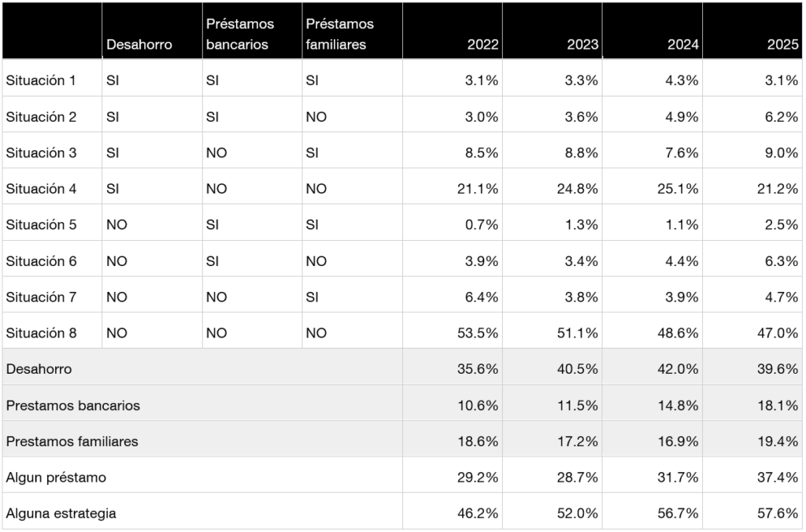This screenshot has height=532, width=806.
Task: Click the Préstamos bancarios header cell
Action: pyautogui.click(x=239, y=35)
